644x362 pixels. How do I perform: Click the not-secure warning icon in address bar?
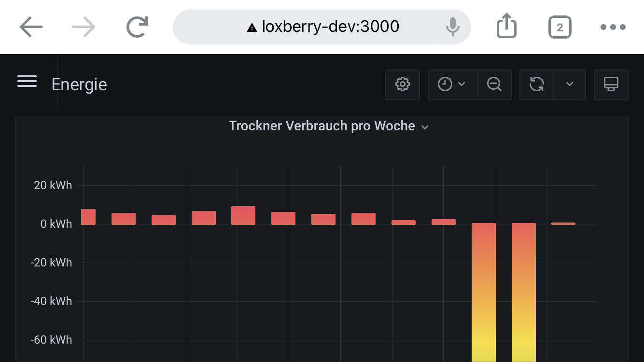252,28
